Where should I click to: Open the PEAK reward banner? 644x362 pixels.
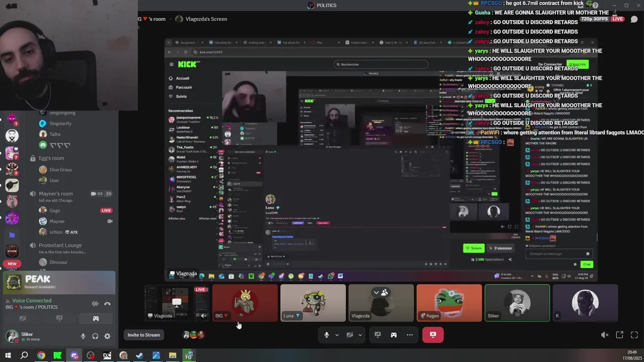click(59, 282)
